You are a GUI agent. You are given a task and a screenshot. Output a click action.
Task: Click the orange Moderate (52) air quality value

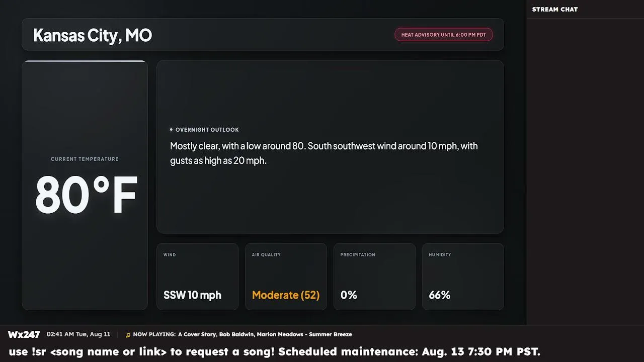pyautogui.click(x=286, y=295)
